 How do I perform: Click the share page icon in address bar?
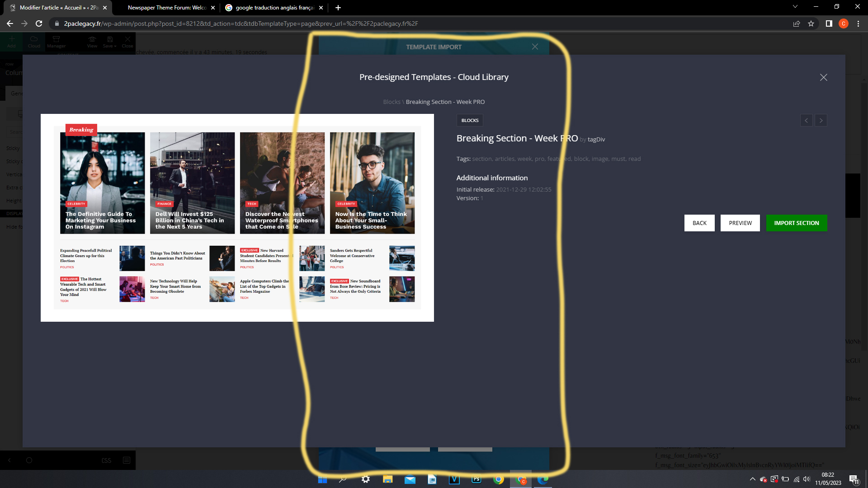pyautogui.click(x=797, y=23)
